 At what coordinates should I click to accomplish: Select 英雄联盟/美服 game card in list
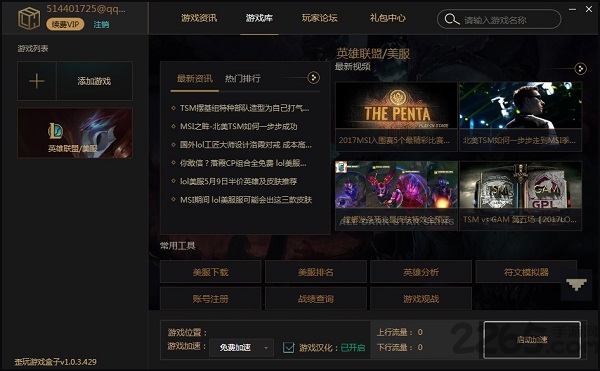[75, 133]
